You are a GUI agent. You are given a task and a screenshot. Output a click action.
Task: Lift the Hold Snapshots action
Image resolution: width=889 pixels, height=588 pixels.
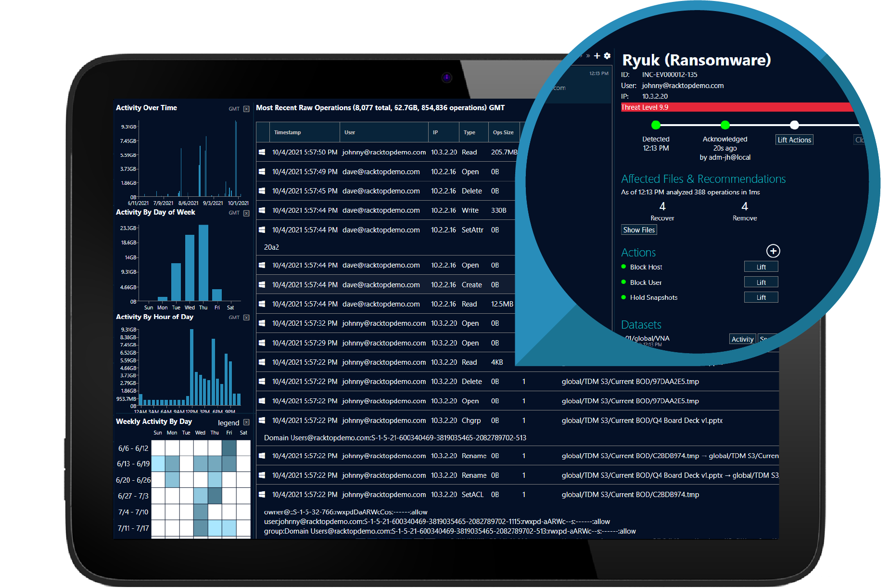coord(761,297)
